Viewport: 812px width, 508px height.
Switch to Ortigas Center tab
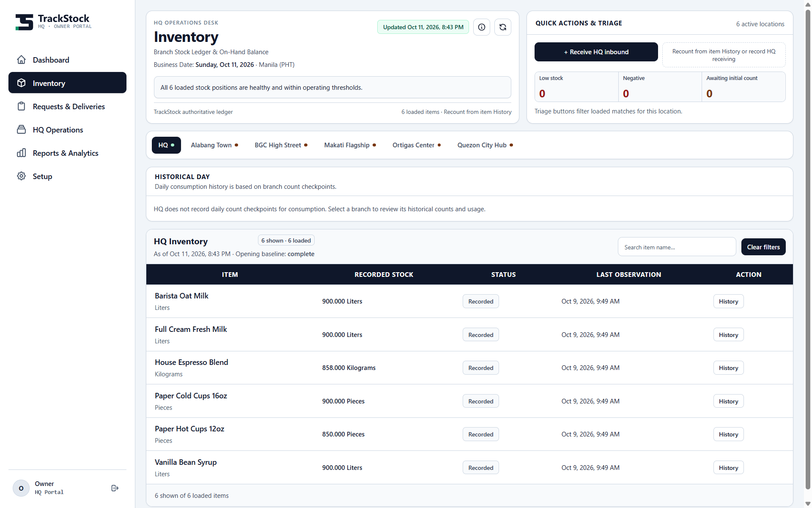[x=417, y=145]
